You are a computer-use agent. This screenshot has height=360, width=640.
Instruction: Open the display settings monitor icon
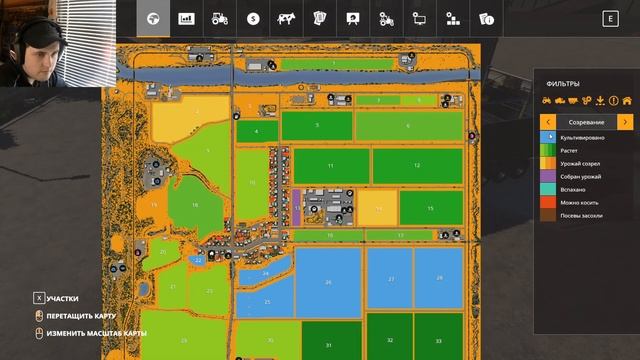pos(420,18)
